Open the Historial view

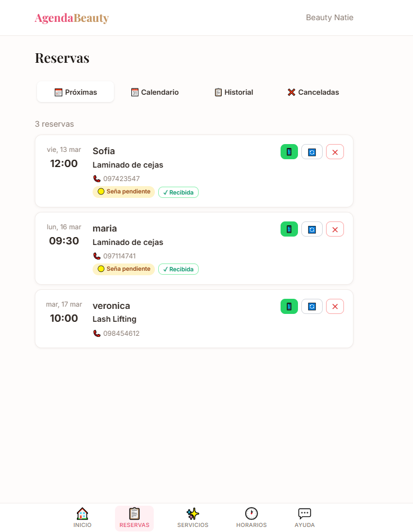coord(233,92)
